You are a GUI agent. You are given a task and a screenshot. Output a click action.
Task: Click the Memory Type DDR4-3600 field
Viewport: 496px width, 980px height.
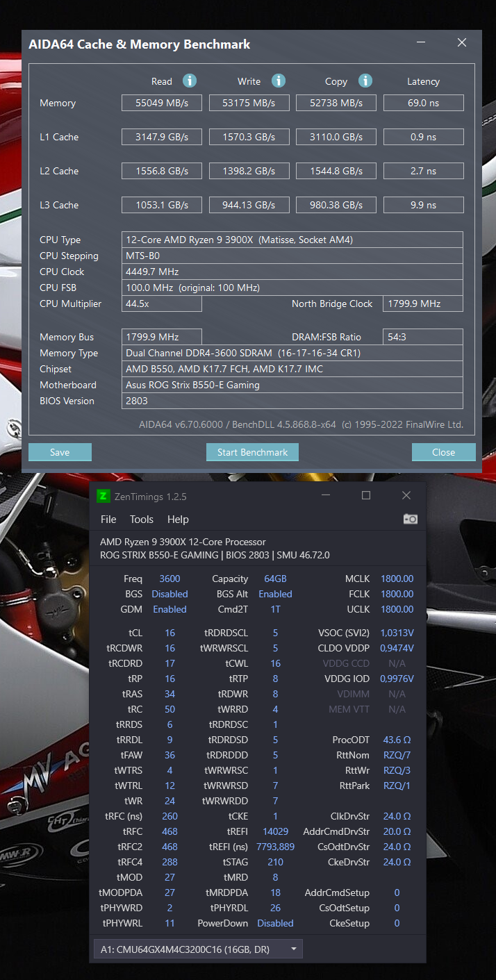pyautogui.click(x=292, y=353)
